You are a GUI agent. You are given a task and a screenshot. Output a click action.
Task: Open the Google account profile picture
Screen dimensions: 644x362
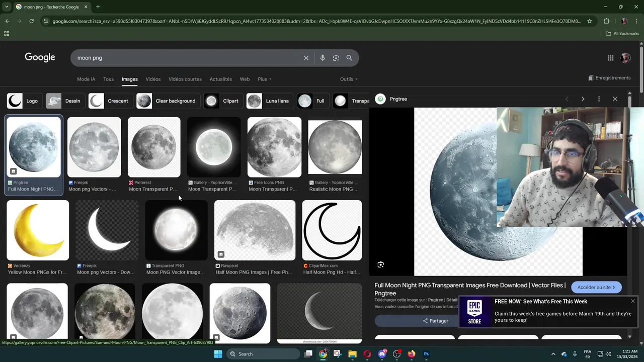tap(626, 58)
